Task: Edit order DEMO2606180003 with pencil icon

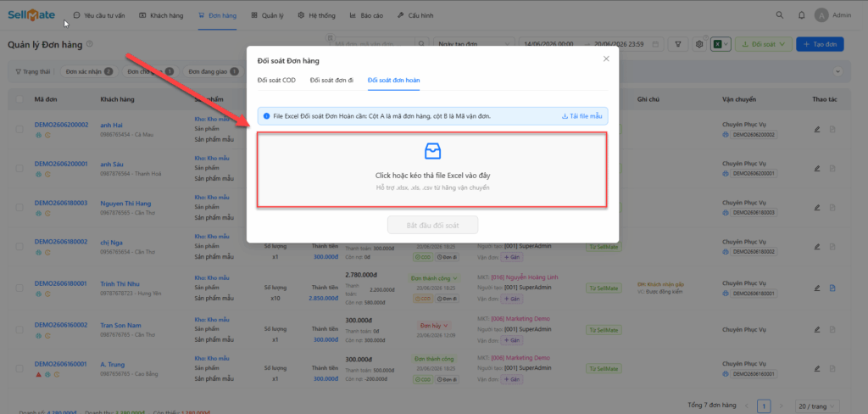Action: (x=817, y=207)
